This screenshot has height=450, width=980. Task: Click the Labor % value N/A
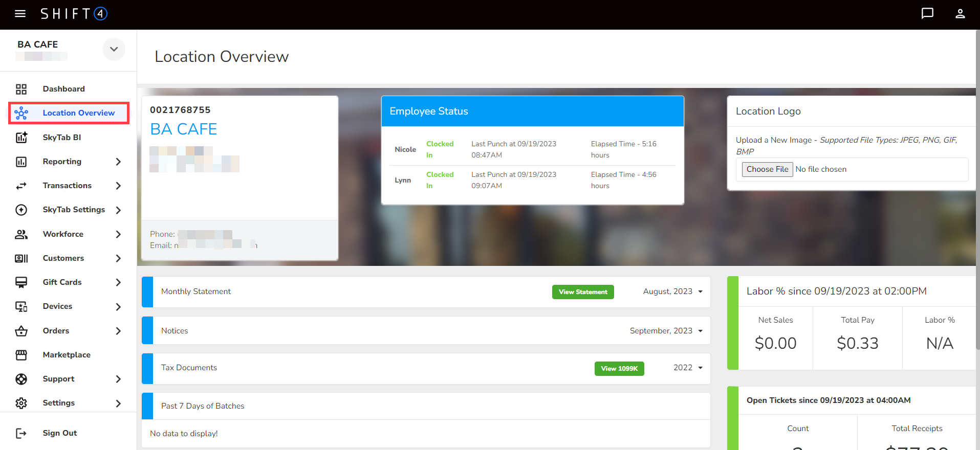tap(940, 343)
